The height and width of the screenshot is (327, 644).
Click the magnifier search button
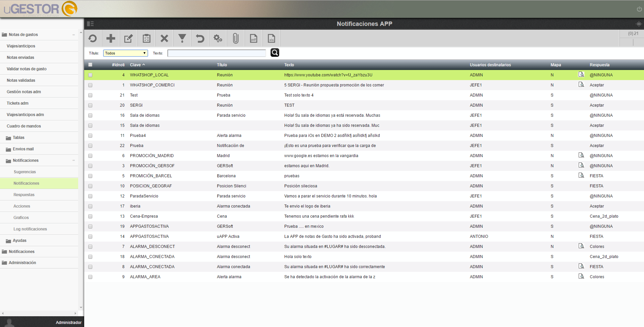tap(275, 52)
